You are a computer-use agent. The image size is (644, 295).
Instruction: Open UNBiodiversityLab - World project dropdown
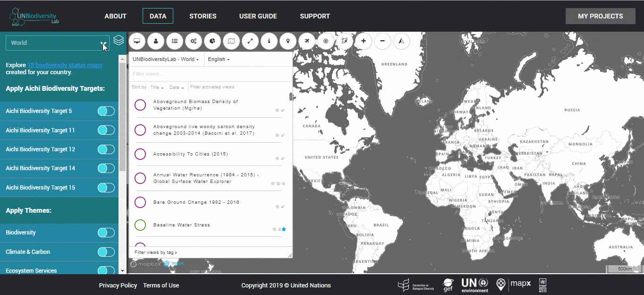166,59
